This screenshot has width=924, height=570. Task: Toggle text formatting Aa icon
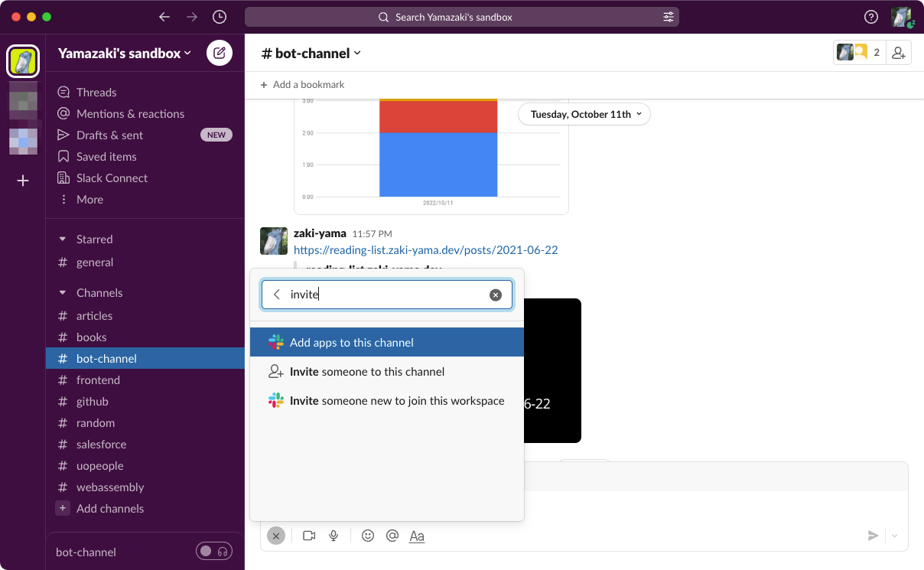pos(417,536)
